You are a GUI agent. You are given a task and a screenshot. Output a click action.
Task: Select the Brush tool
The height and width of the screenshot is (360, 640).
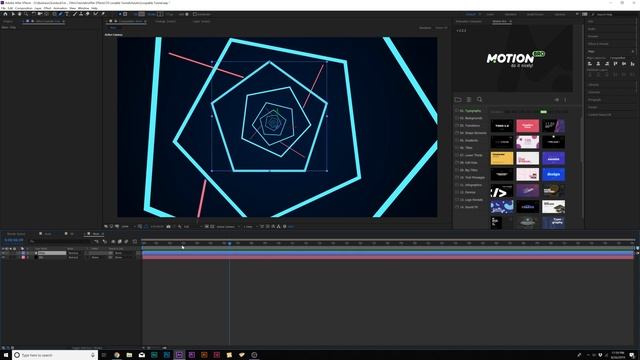75,14
